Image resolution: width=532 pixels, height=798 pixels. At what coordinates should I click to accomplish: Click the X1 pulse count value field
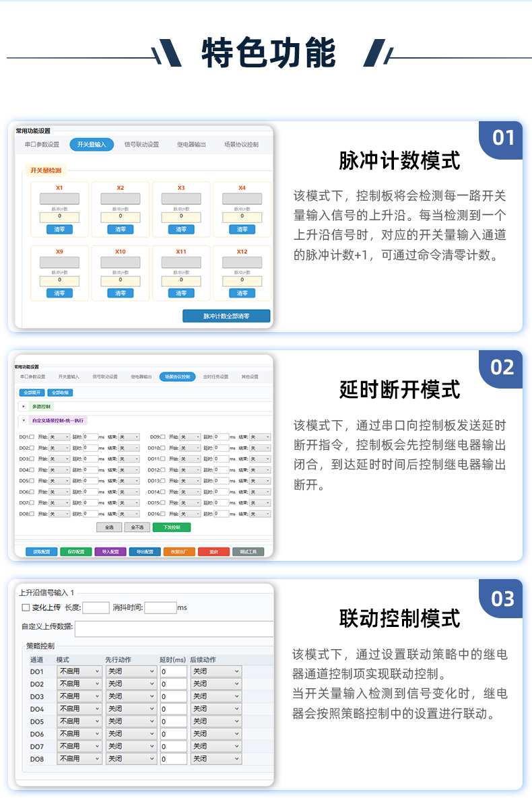[x=59, y=218]
